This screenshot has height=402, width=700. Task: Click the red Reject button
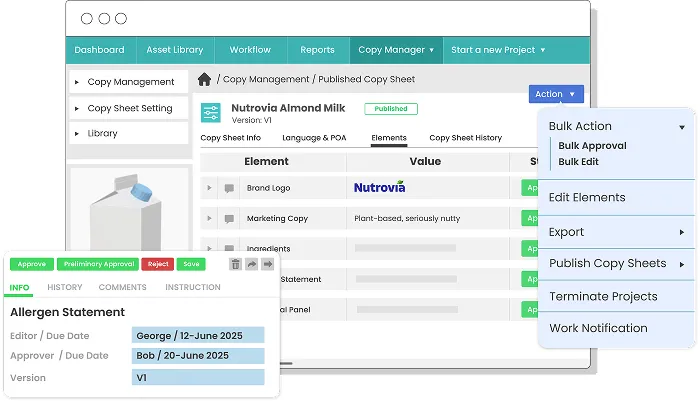(158, 264)
